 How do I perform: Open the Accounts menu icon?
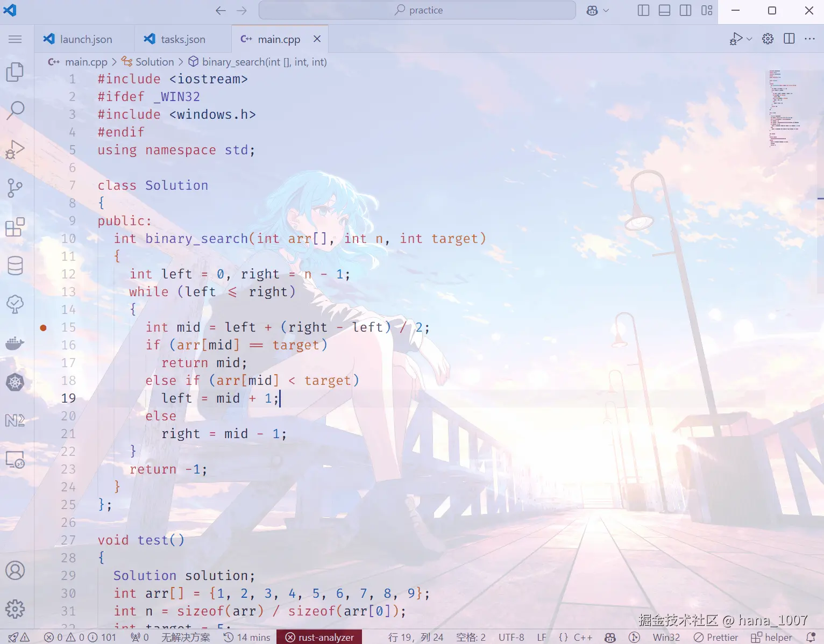(x=15, y=570)
